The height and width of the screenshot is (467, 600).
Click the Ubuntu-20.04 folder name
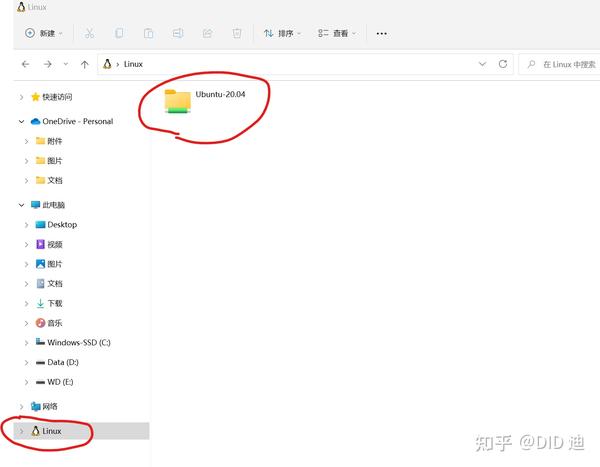220,94
